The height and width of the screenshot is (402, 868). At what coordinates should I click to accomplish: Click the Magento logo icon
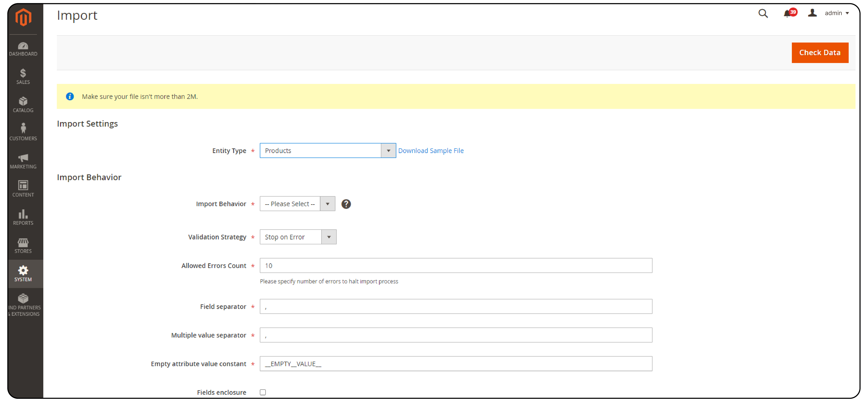[x=23, y=17]
